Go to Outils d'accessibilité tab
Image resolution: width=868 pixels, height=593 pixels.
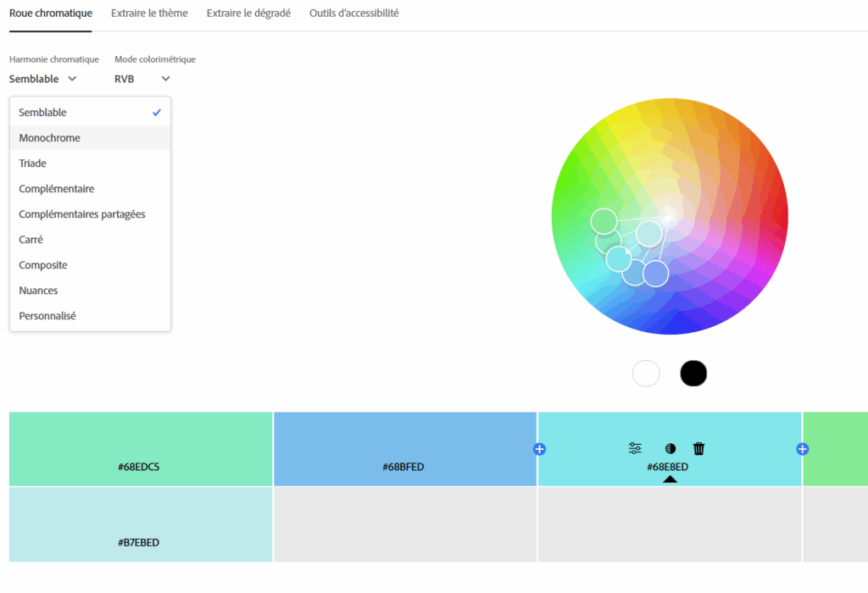[353, 14]
